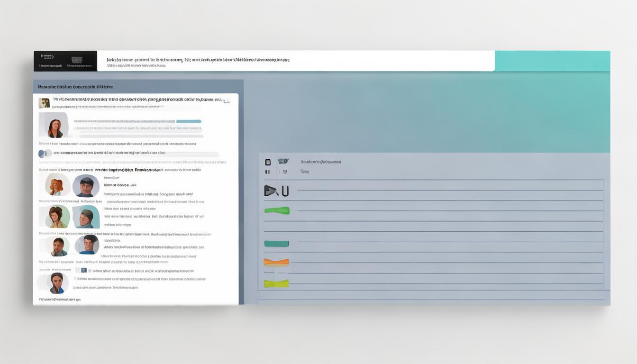
Task: Select the avatar of man with glasses
Action: point(86,186)
